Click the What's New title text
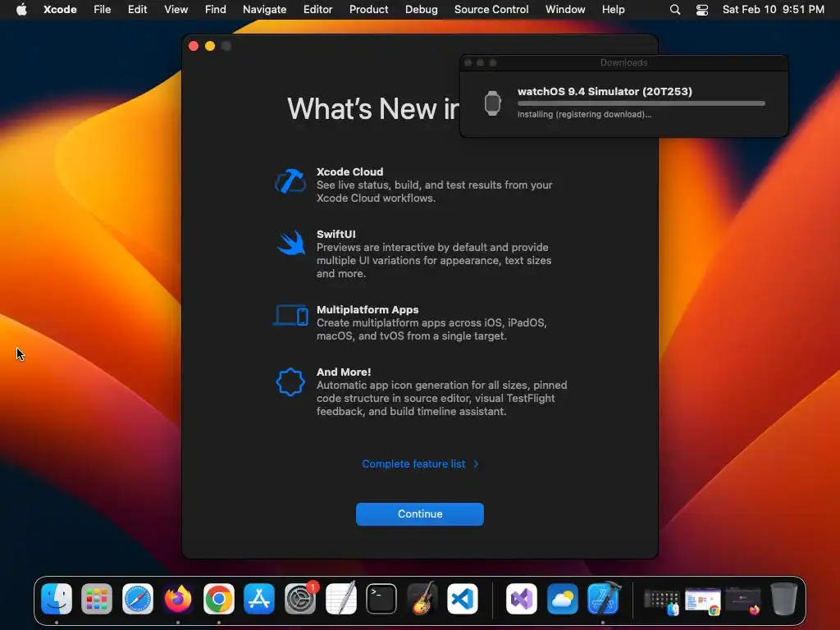Viewport: 840px width, 630px height. pos(373,109)
